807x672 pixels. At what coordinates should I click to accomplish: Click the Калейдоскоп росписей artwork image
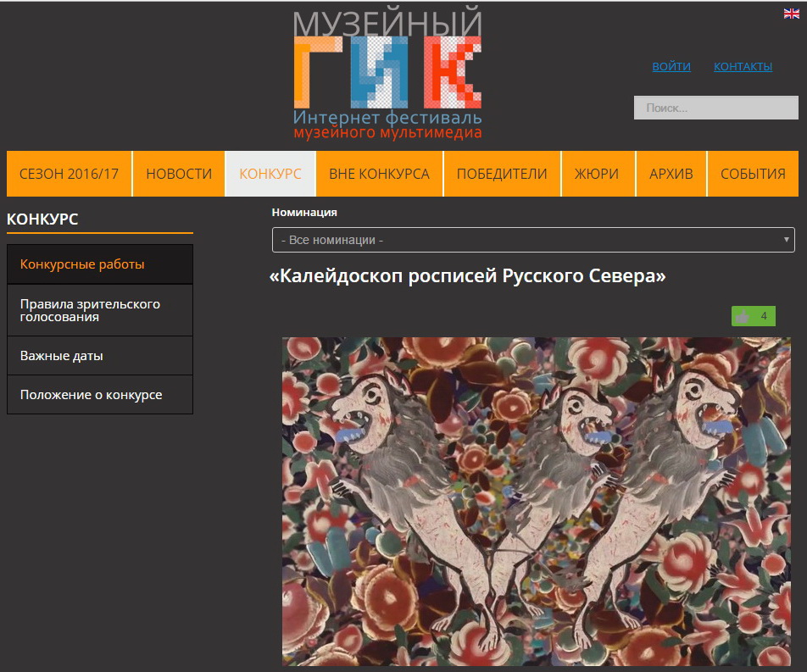coord(537,502)
